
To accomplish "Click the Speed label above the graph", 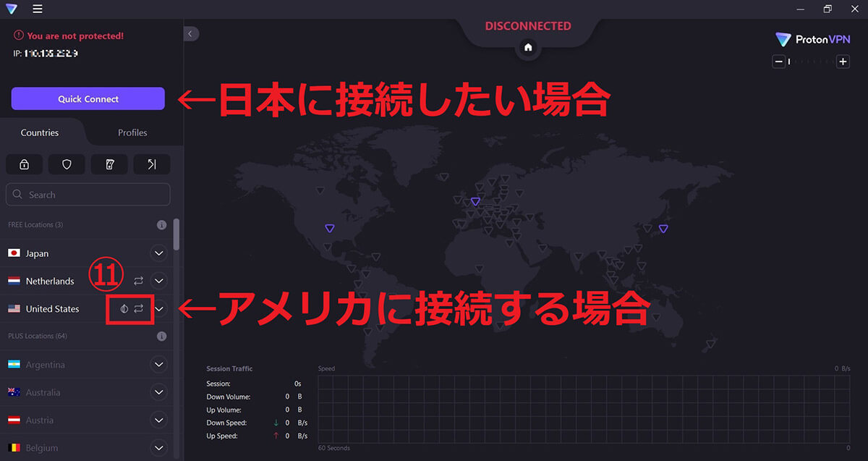I will click(327, 369).
